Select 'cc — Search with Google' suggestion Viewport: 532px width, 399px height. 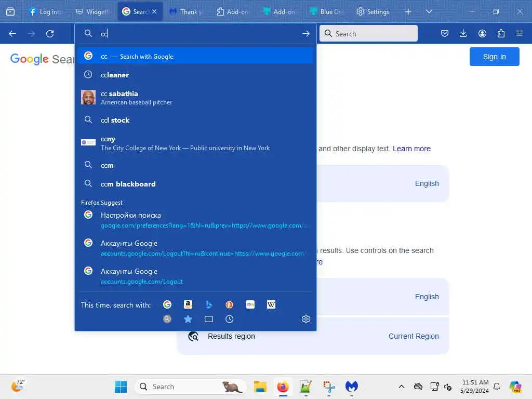click(195, 56)
